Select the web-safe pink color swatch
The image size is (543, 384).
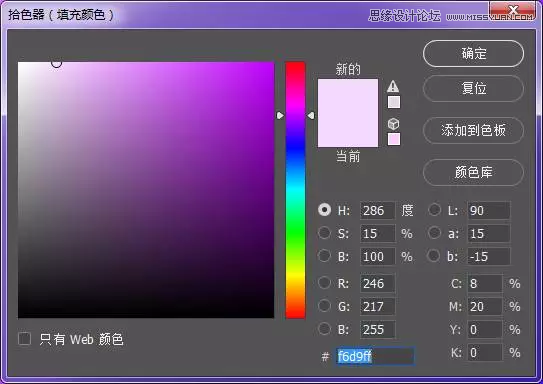point(394,139)
